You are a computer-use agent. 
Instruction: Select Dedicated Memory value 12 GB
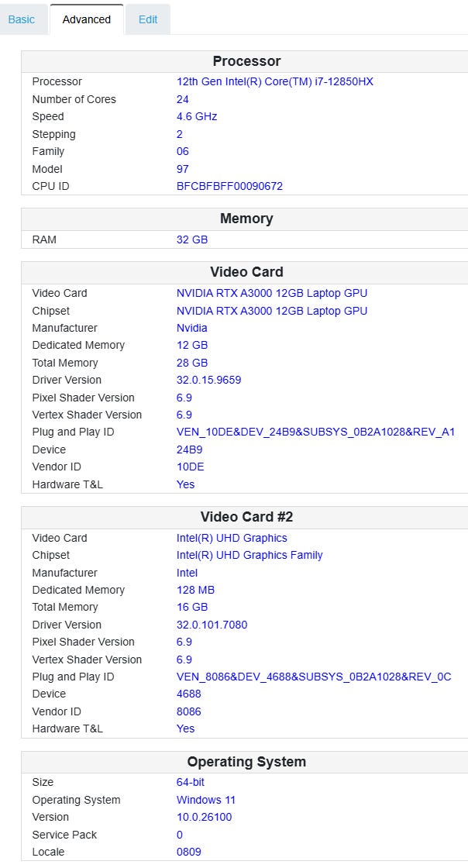pos(192,345)
